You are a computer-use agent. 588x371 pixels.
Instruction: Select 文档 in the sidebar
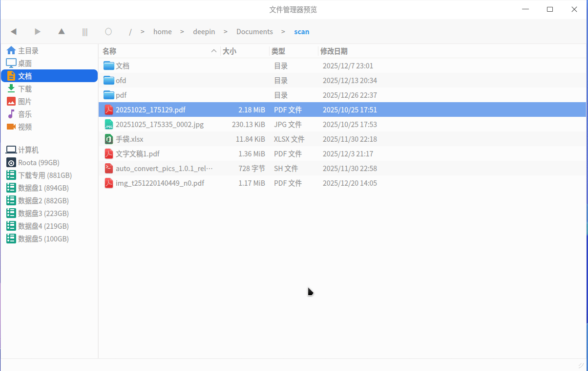point(49,76)
